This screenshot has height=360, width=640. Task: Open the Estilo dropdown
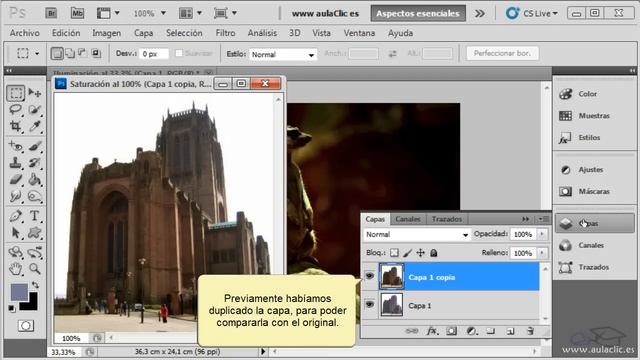coord(283,54)
